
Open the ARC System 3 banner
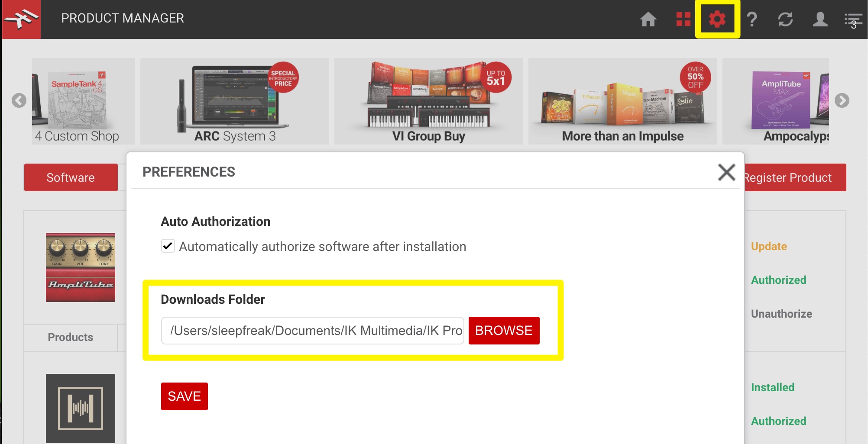(x=235, y=101)
